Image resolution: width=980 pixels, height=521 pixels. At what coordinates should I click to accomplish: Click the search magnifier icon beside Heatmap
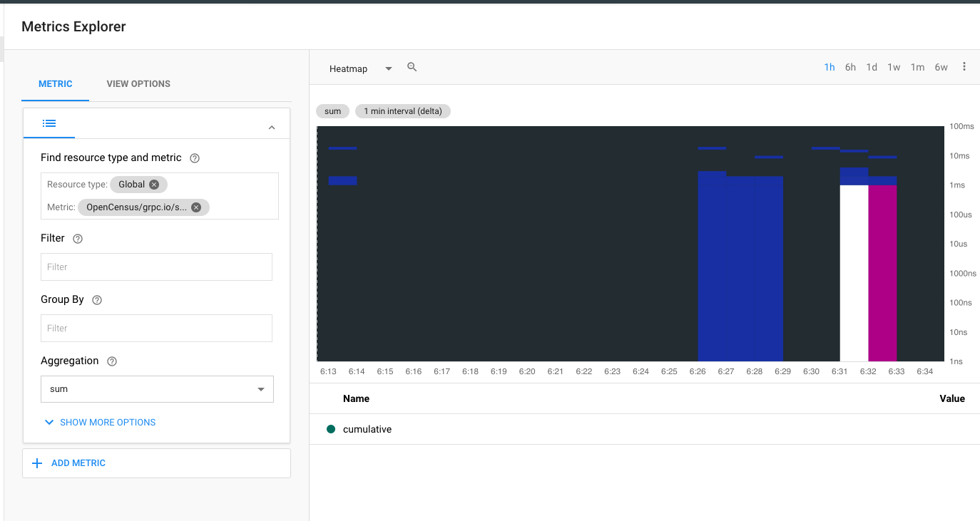(412, 67)
